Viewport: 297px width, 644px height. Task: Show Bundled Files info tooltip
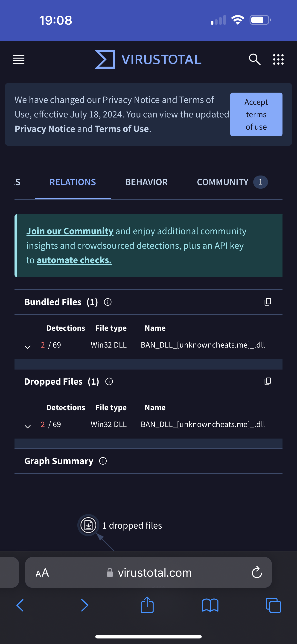(108, 302)
